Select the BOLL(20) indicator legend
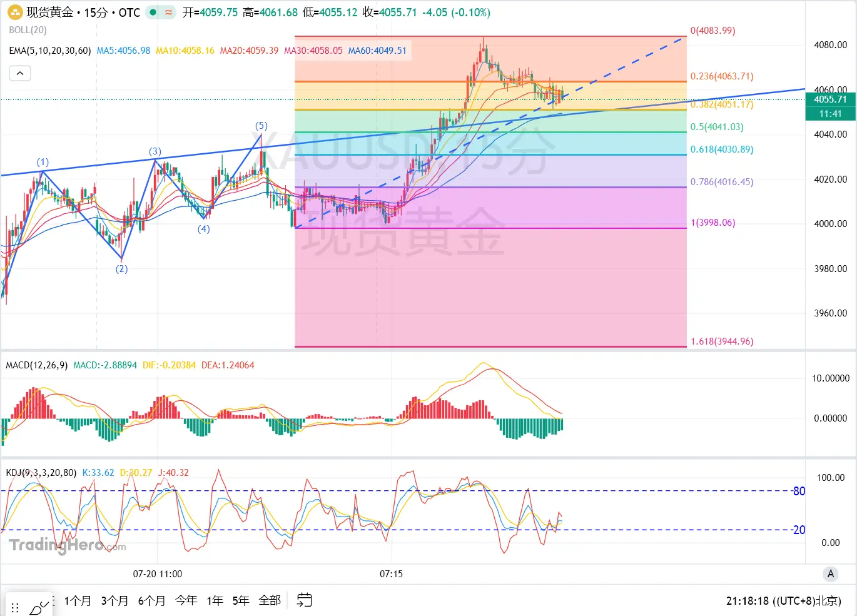 pyautogui.click(x=28, y=30)
